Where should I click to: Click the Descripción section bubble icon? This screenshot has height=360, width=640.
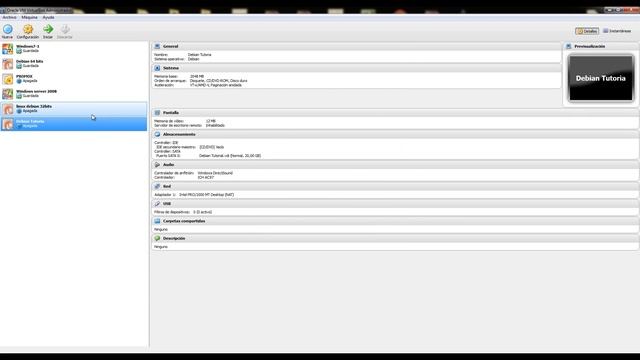157,238
